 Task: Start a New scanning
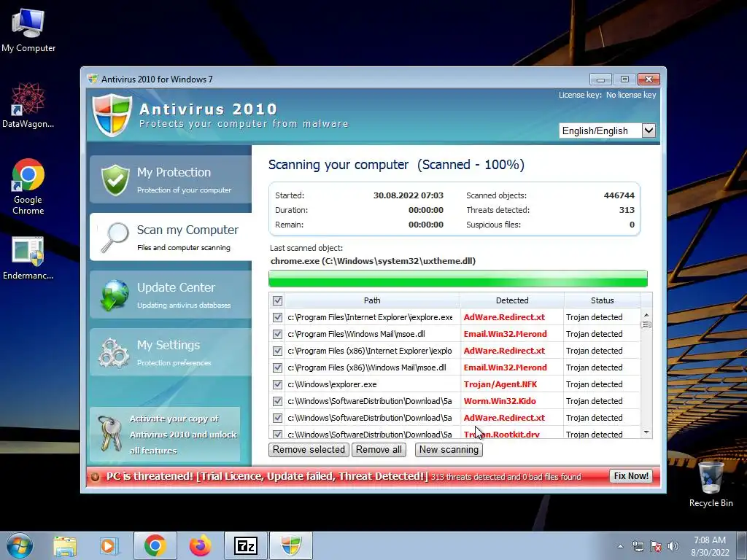point(449,449)
